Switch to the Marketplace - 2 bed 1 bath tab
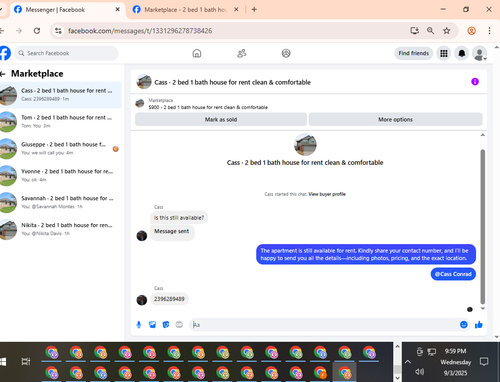 [186, 10]
